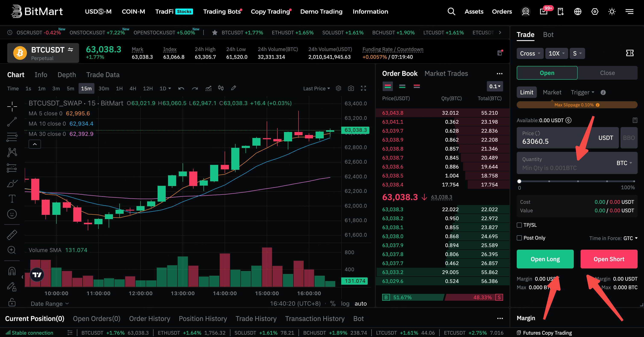Toggle the light/dark theme sun icon
Image resolution: width=644 pixels, height=337 pixels.
pyautogui.click(x=612, y=12)
